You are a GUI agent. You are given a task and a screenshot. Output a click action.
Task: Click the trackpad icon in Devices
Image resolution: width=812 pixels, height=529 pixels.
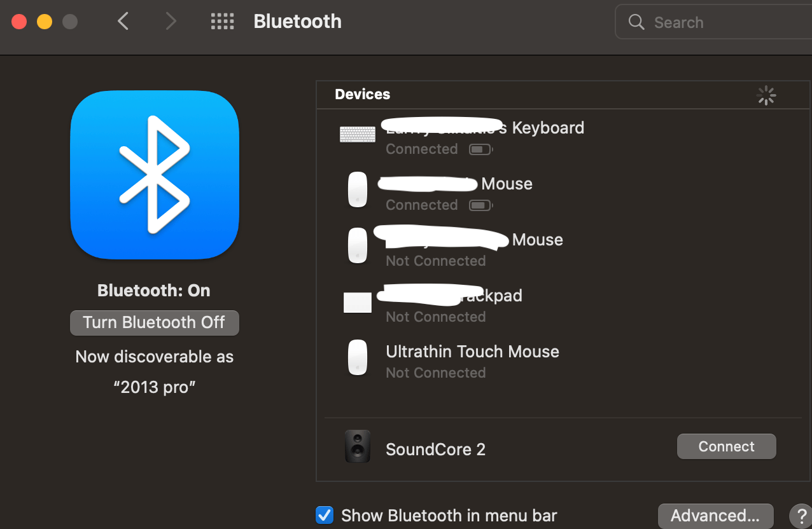(357, 303)
